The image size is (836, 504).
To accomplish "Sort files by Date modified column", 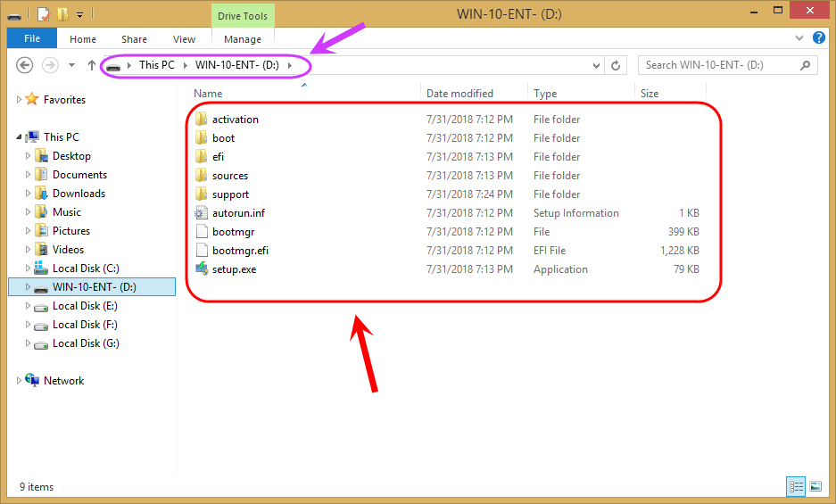I will pos(459,94).
